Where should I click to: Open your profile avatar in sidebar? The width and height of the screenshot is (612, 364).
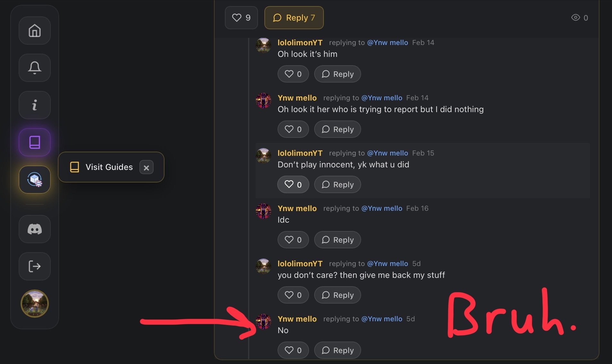35,304
